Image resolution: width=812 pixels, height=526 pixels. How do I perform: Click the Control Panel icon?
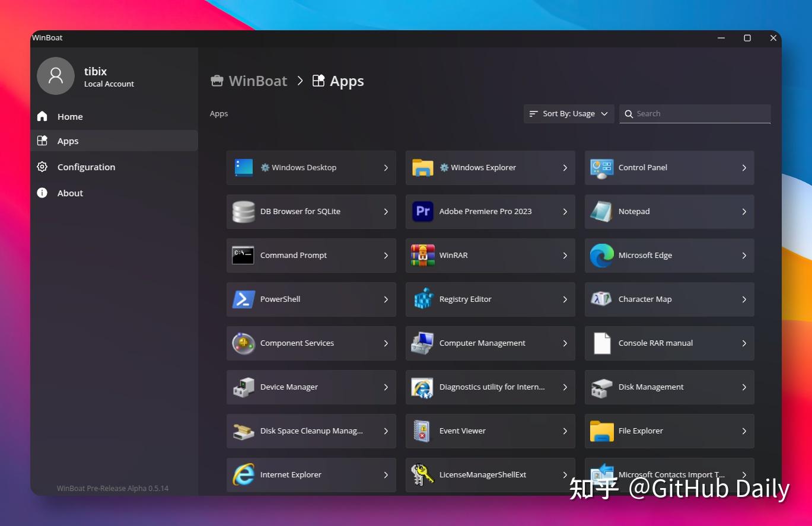[x=602, y=168]
